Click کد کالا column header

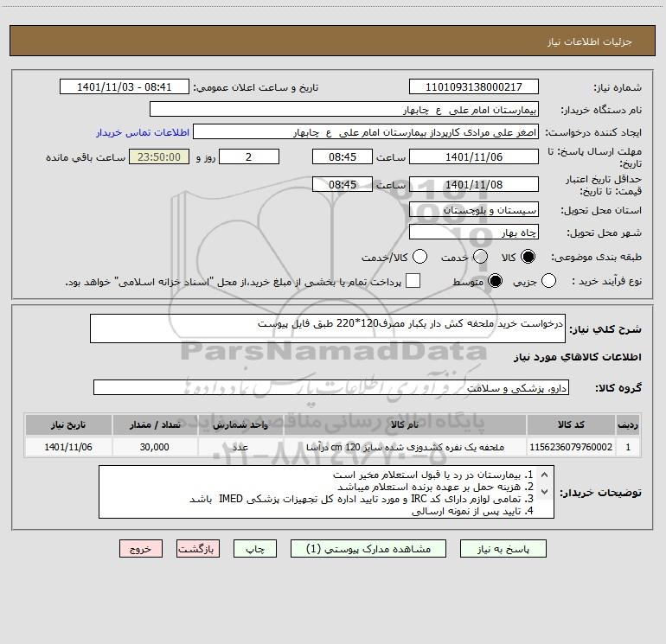click(x=571, y=424)
